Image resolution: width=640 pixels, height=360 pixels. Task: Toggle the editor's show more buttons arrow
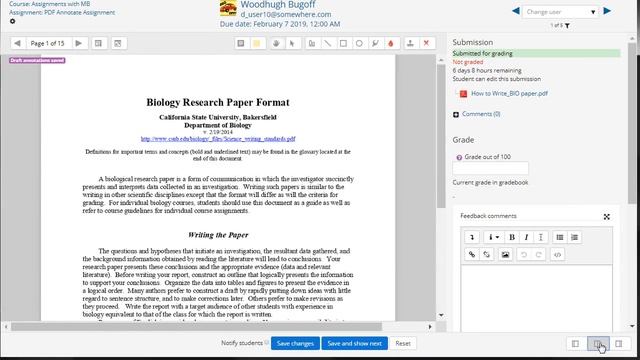coord(472,237)
